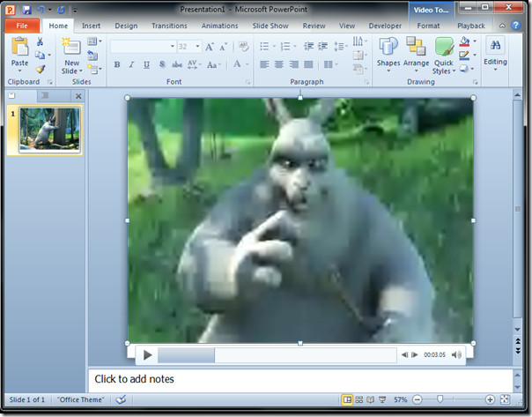Click the video seek progress bar
The height and width of the screenshot is (417, 532).
coord(277,355)
